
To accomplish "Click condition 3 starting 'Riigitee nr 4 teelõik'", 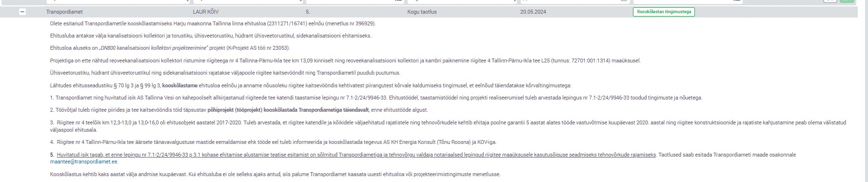I will click(x=448, y=126).
